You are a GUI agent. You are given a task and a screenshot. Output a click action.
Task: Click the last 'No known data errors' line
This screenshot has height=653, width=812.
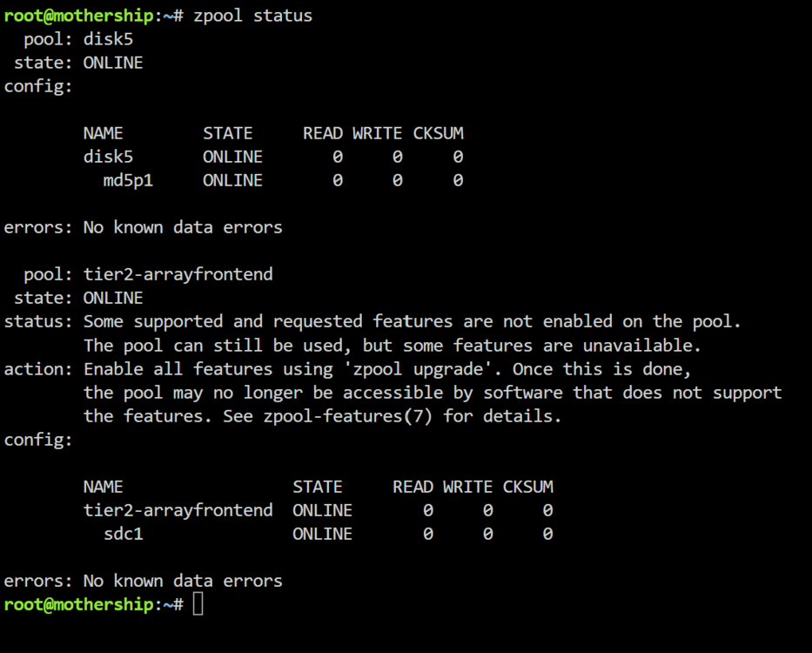[x=143, y=581]
